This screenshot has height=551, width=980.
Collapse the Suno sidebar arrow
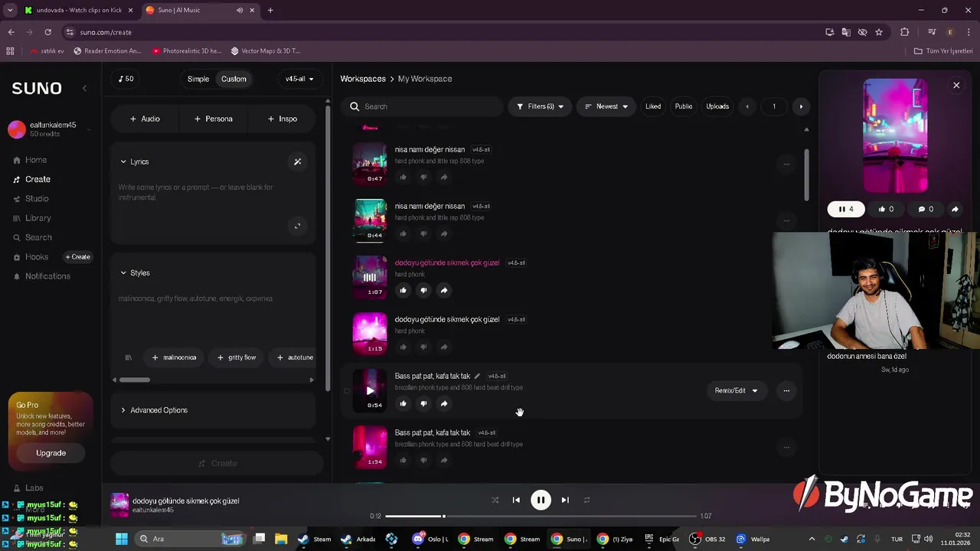click(x=84, y=88)
